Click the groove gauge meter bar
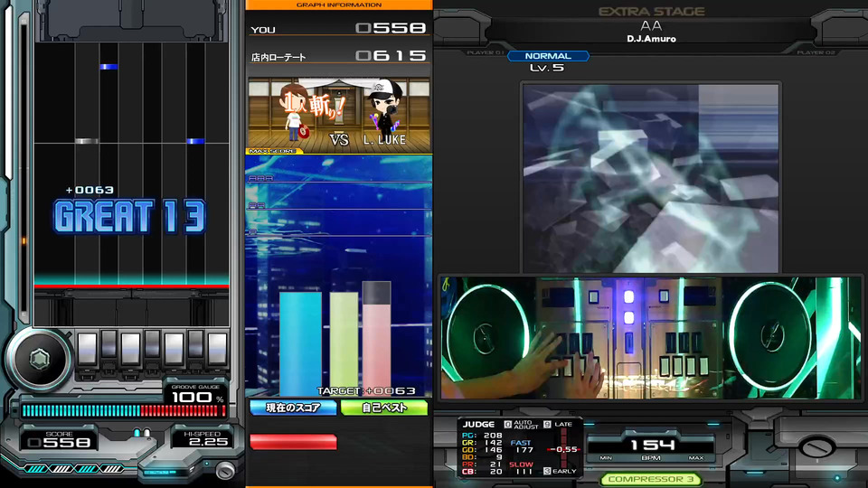 click(x=124, y=410)
